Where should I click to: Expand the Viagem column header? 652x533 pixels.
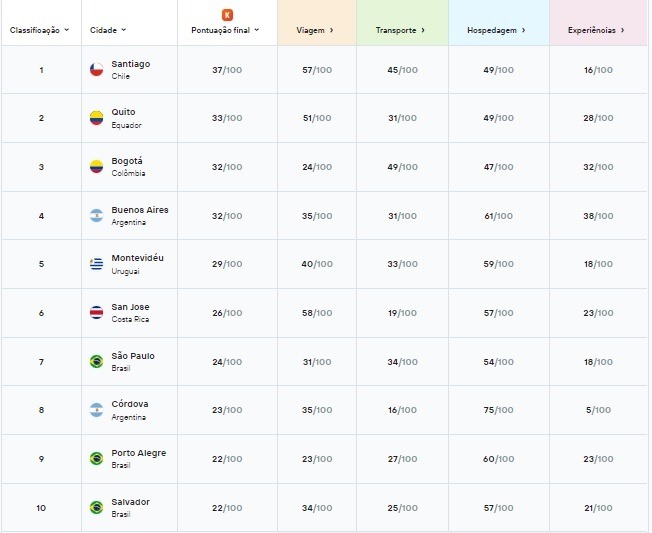[315, 30]
